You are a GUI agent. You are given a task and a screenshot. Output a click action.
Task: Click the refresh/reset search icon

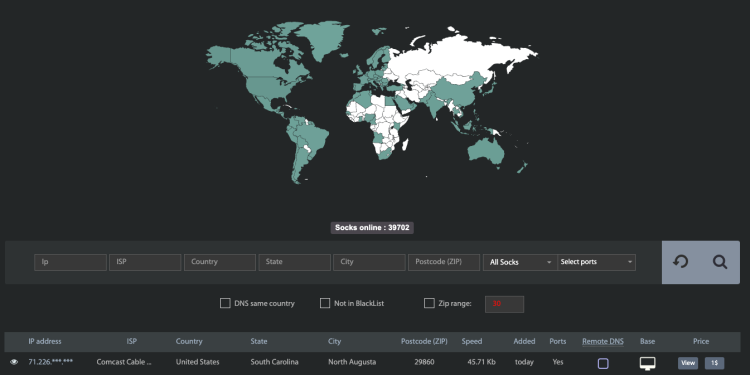(680, 262)
